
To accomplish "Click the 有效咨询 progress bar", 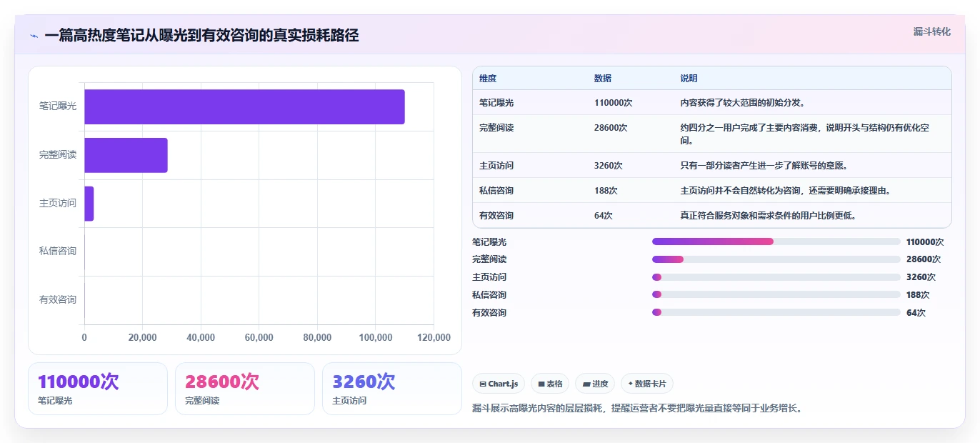I will click(776, 312).
